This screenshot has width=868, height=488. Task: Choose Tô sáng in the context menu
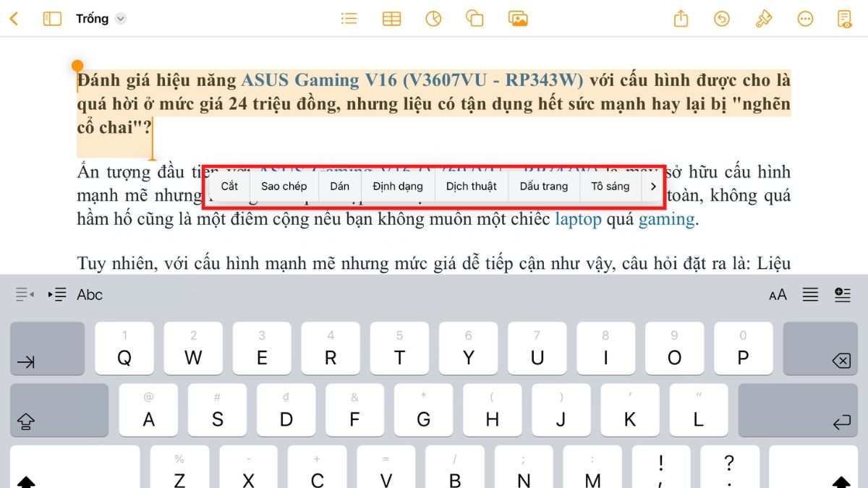pos(610,186)
